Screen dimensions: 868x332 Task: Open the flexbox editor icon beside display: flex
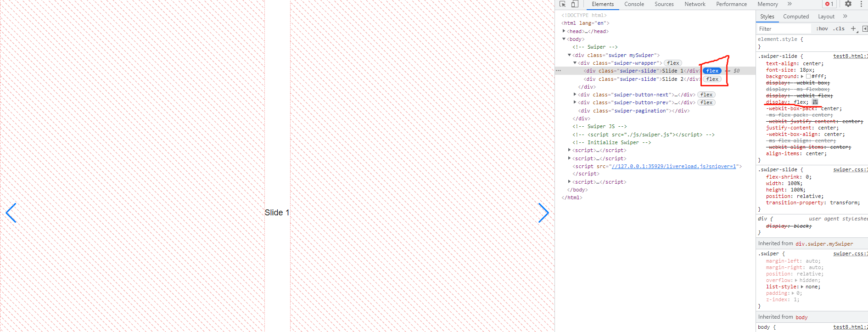(x=815, y=102)
